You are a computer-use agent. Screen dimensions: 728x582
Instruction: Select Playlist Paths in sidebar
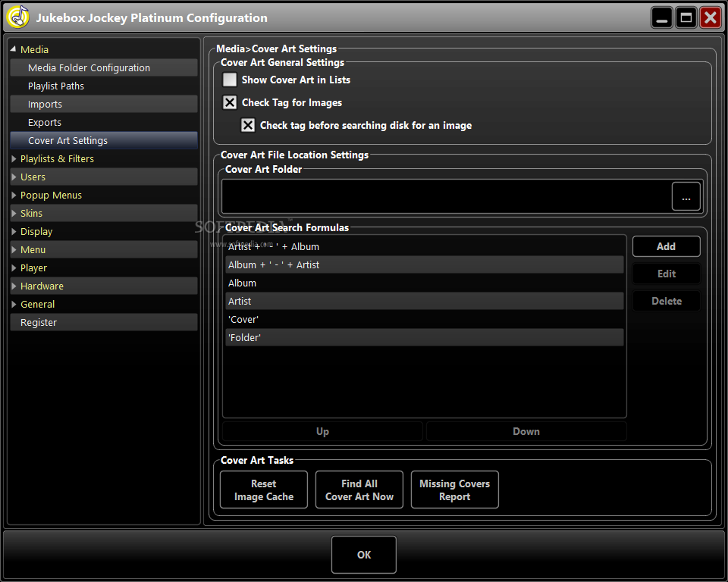tap(104, 86)
